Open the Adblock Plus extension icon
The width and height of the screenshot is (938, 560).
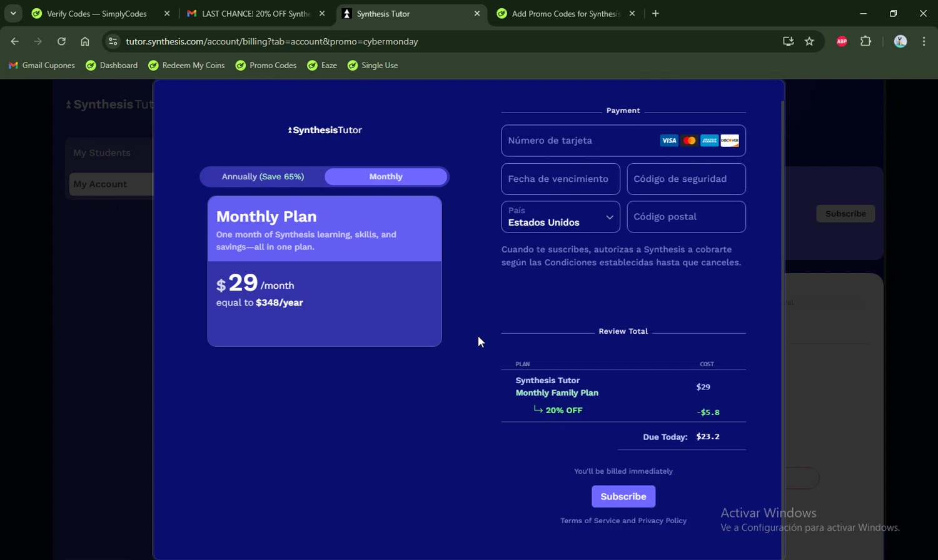pos(842,41)
